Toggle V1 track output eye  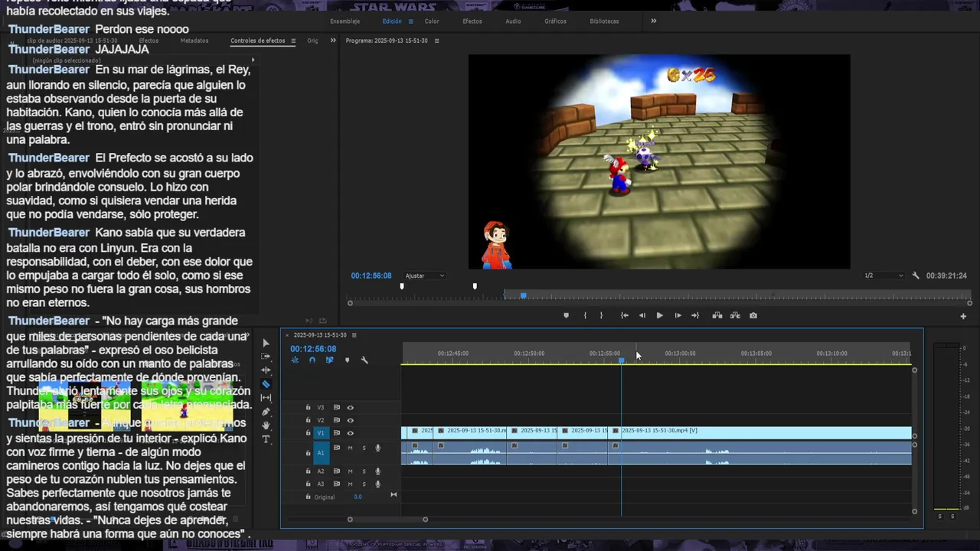(x=350, y=433)
